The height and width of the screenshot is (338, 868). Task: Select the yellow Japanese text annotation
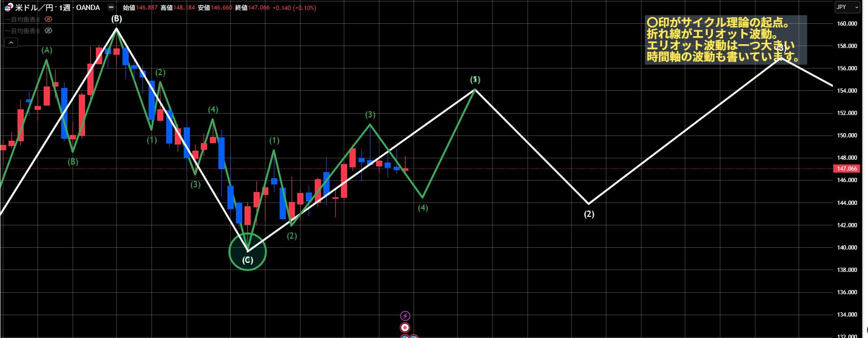(x=724, y=40)
